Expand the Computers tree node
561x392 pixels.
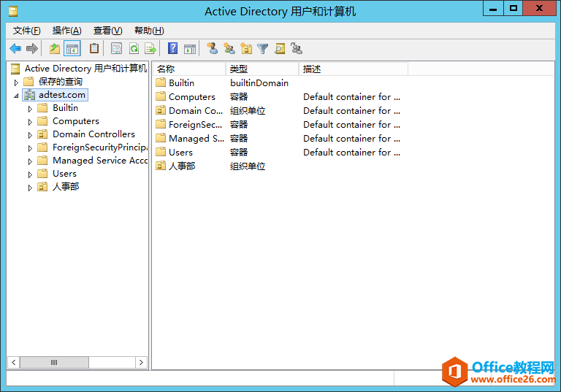tap(30, 122)
